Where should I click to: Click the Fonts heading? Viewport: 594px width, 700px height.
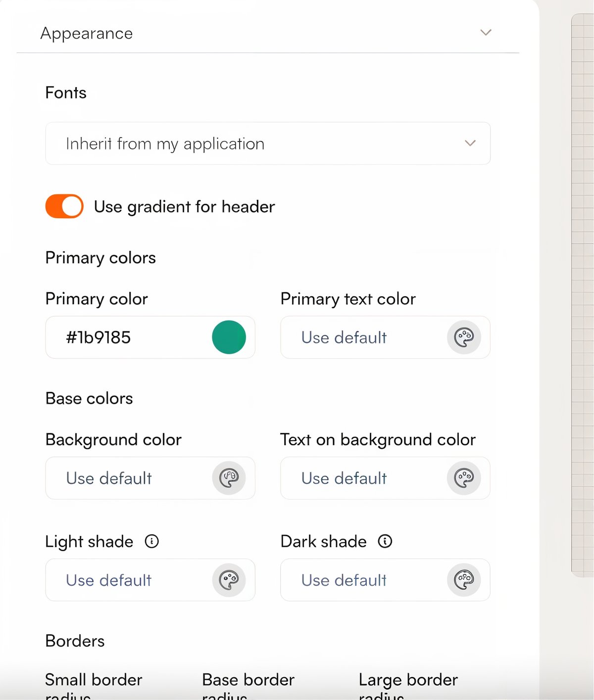point(66,93)
